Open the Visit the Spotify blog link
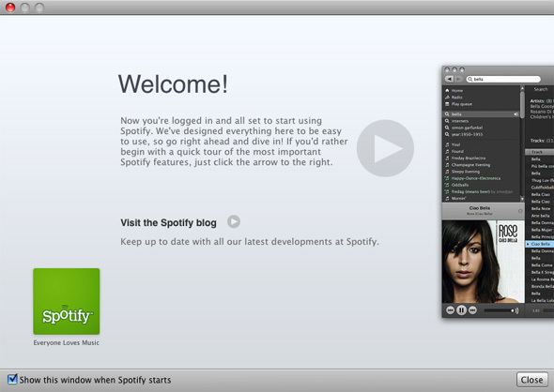554x392 pixels. (168, 222)
